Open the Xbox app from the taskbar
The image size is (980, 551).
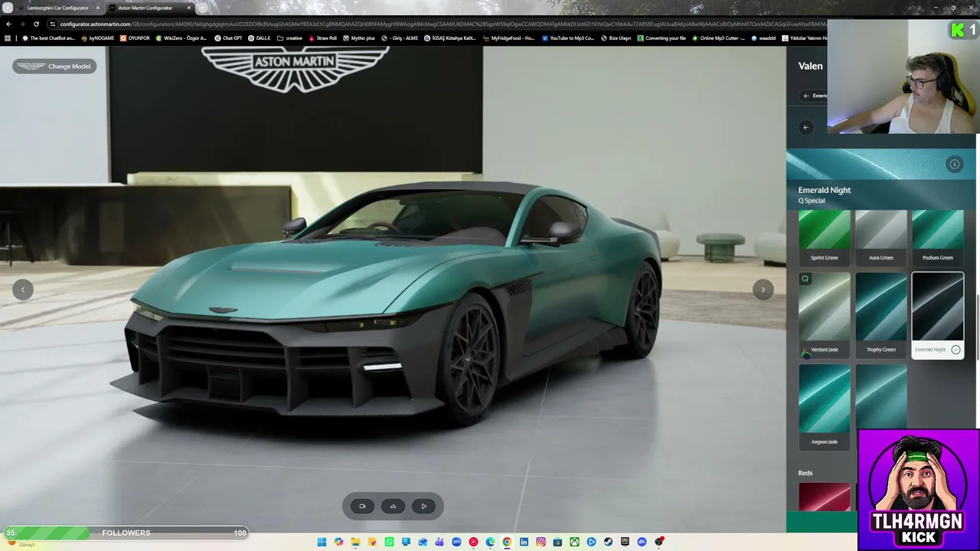click(574, 542)
